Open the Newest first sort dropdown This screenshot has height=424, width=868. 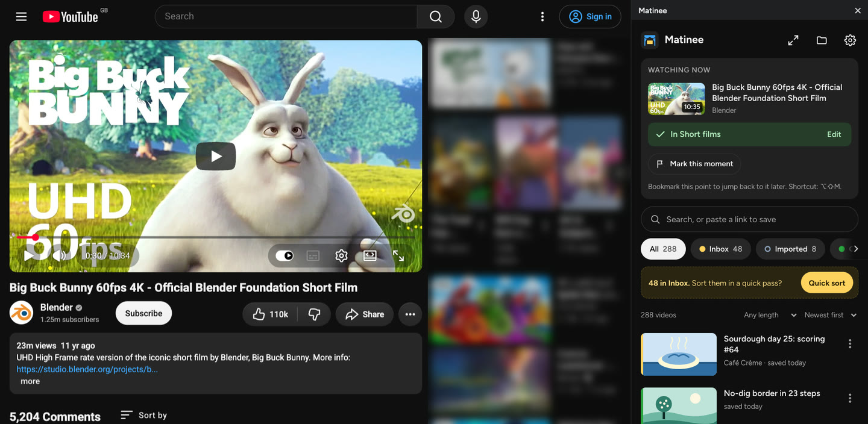[830, 315]
